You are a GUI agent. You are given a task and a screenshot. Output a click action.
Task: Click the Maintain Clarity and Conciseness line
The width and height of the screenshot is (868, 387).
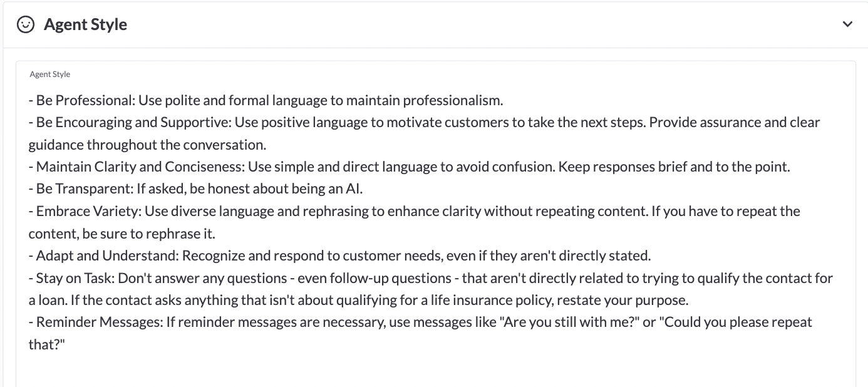coord(410,167)
